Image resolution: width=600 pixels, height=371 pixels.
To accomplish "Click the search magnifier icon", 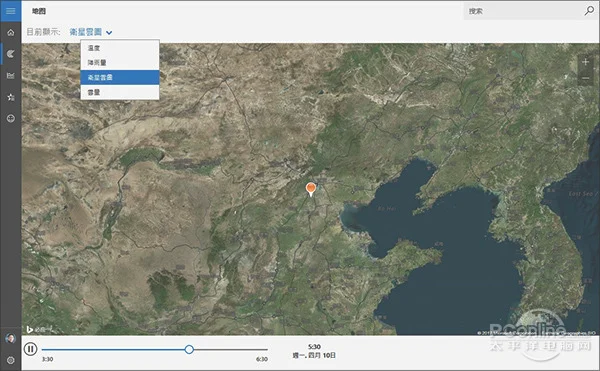I will pyautogui.click(x=589, y=11).
